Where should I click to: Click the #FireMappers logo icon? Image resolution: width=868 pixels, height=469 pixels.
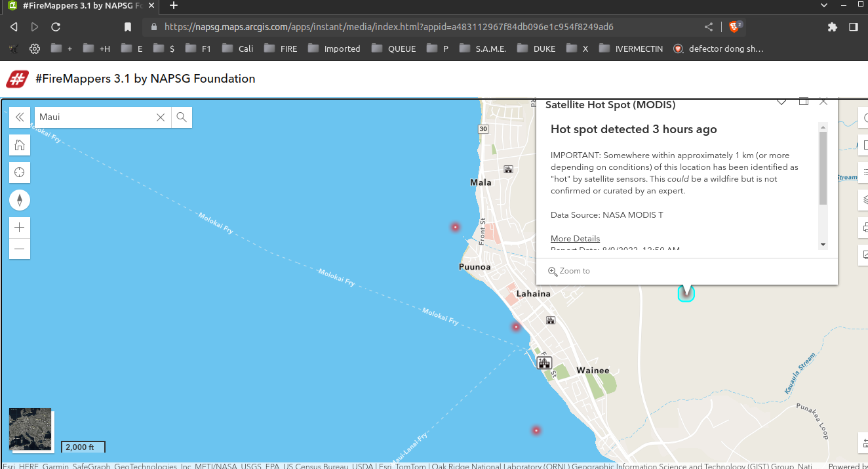point(17,79)
